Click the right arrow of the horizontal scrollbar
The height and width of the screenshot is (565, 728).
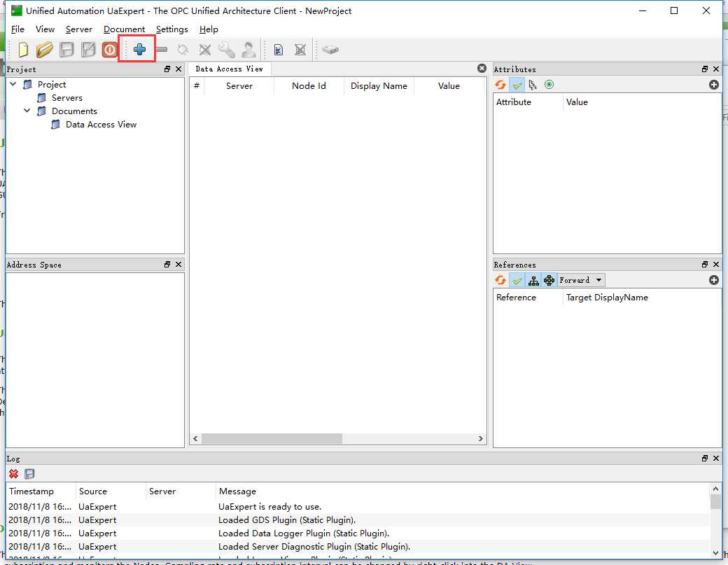480,439
